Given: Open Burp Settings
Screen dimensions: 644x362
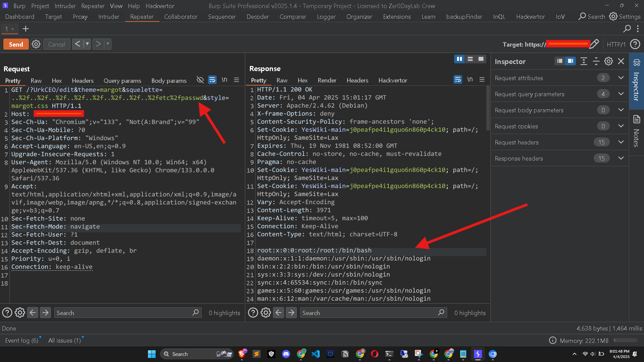Looking at the screenshot, I should coord(625,16).
